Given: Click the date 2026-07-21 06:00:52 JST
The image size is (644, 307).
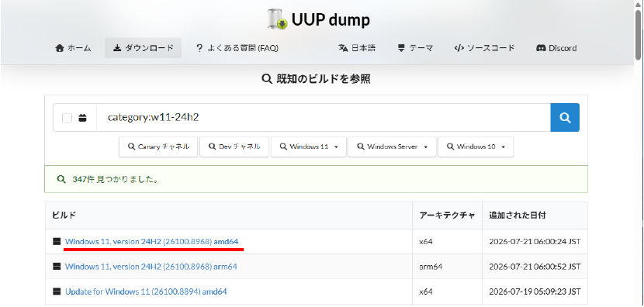Looking at the screenshot, I should (x=535, y=267).
